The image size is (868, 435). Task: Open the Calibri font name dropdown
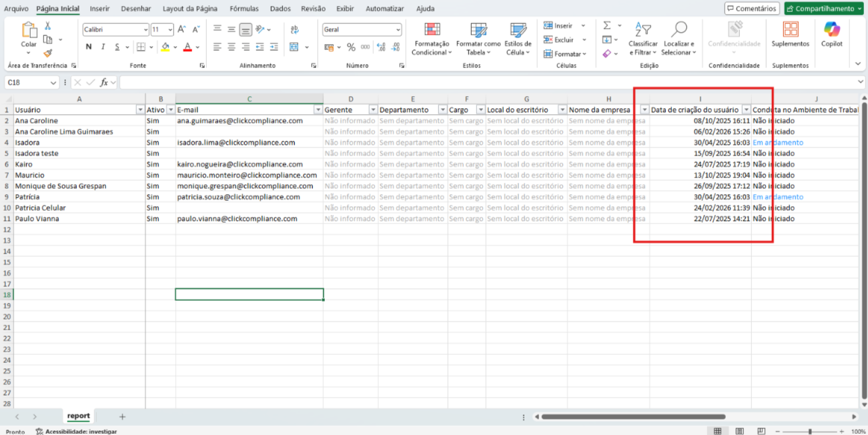pyautogui.click(x=145, y=30)
